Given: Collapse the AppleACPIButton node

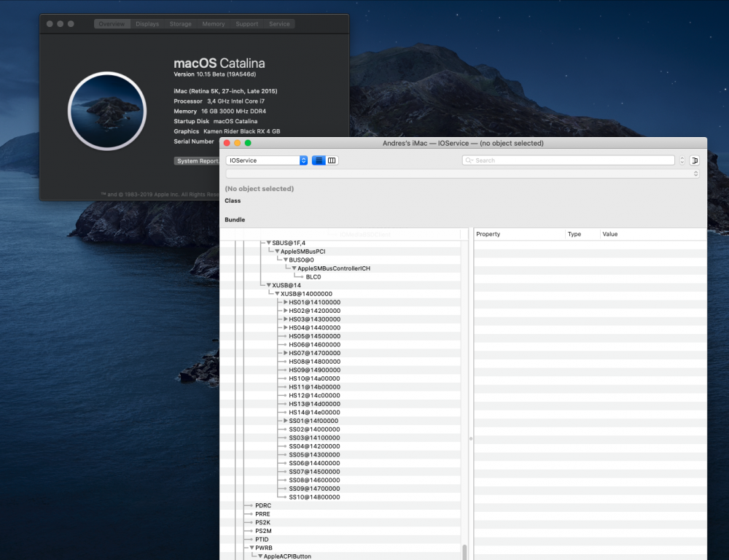Looking at the screenshot, I should point(260,556).
